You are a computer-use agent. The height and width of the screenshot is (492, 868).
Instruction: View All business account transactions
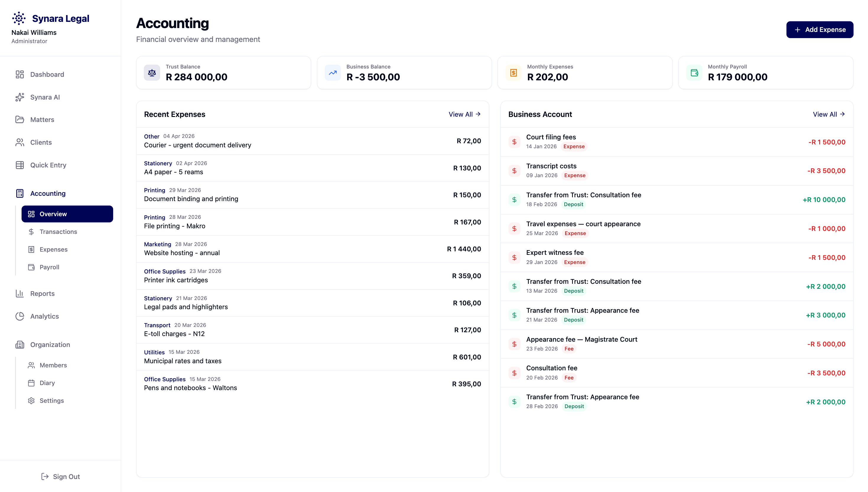(x=829, y=114)
